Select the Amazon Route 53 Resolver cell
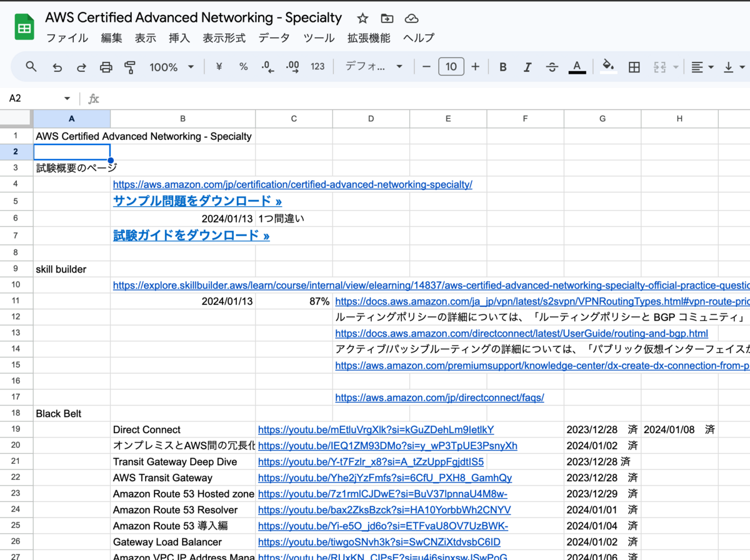This screenshot has width=750, height=560. (182, 509)
